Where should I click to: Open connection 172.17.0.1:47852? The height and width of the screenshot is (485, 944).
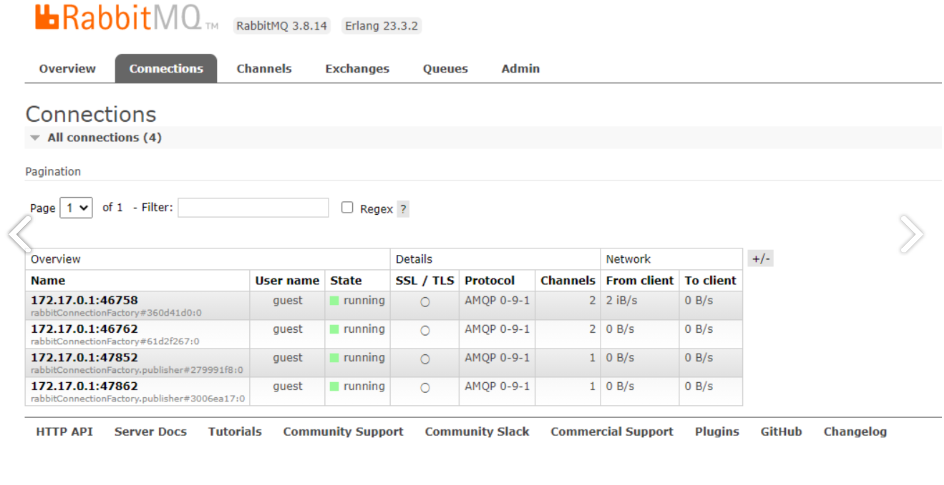click(84, 357)
